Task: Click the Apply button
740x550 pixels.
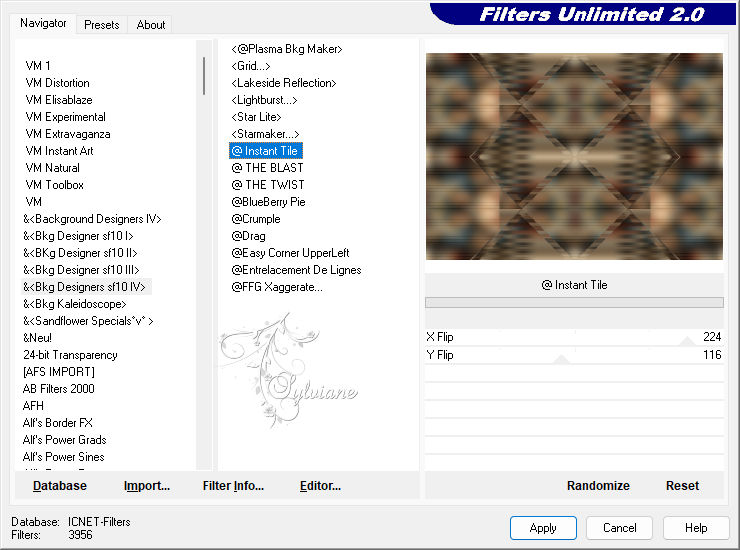Action: (543, 527)
